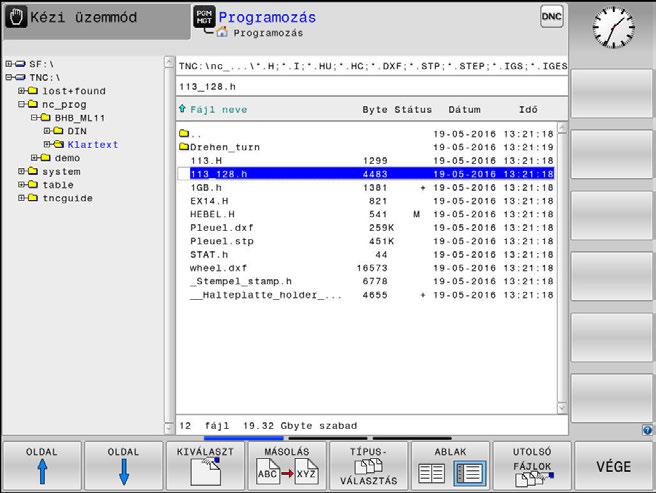Sort by the Státus column header
Image resolution: width=656 pixels, height=493 pixels.
413,110
